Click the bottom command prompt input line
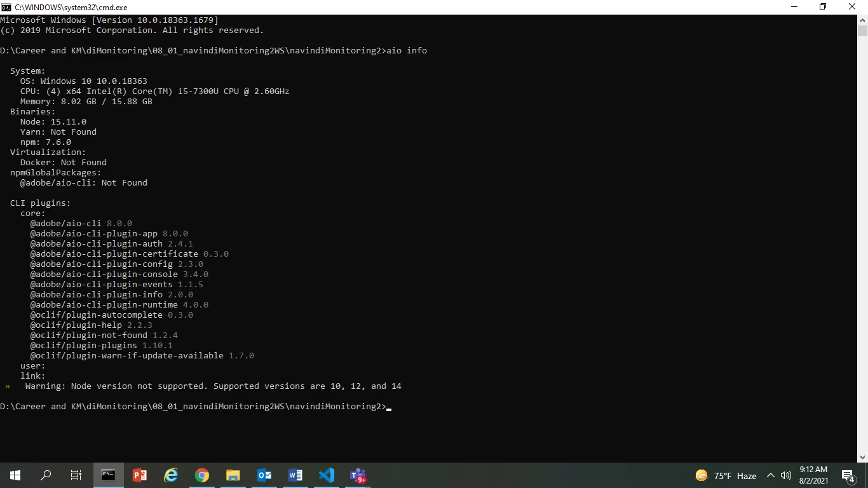The height and width of the screenshot is (488, 868). point(196,406)
